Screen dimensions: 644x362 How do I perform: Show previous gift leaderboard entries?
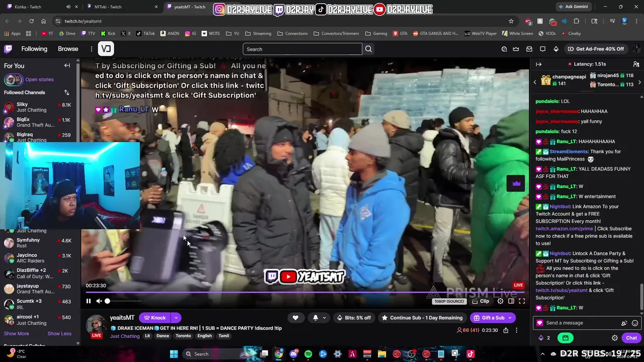(x=535, y=82)
